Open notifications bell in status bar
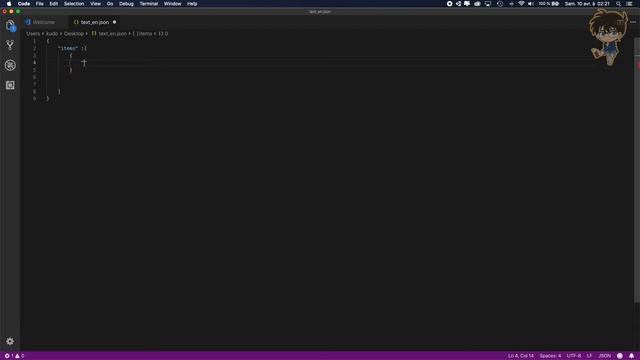This screenshot has width=640, height=360. pyautogui.click(x=631, y=356)
